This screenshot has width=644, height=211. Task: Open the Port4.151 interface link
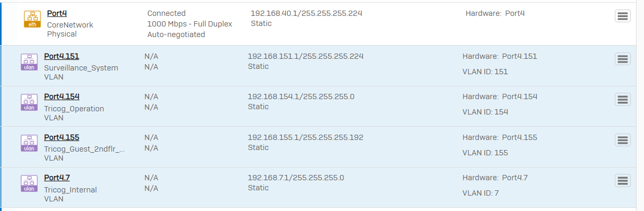coord(62,56)
